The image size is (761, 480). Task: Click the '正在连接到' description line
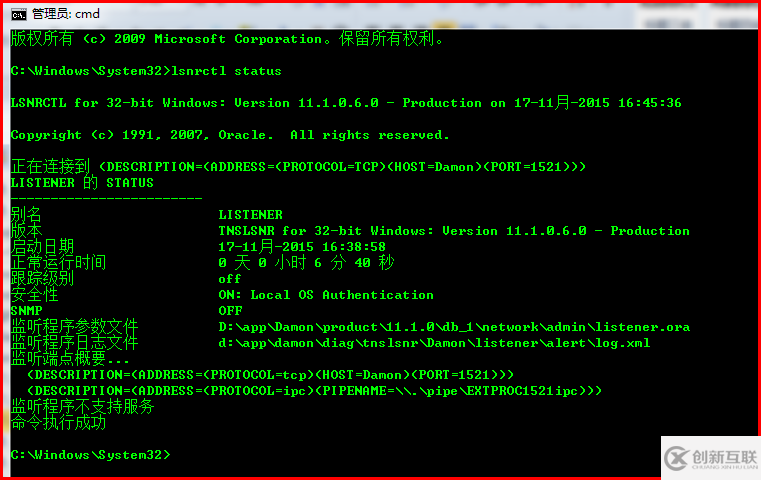(x=298, y=166)
